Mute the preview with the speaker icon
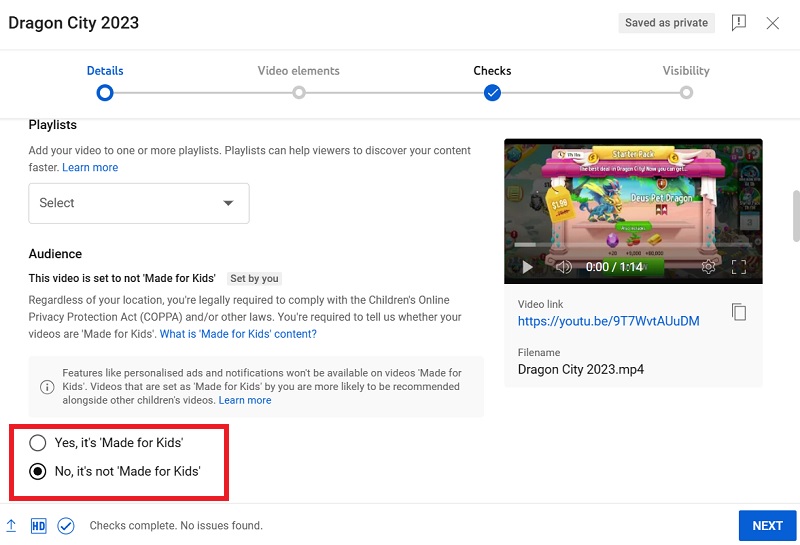800x545 pixels. pos(563,267)
